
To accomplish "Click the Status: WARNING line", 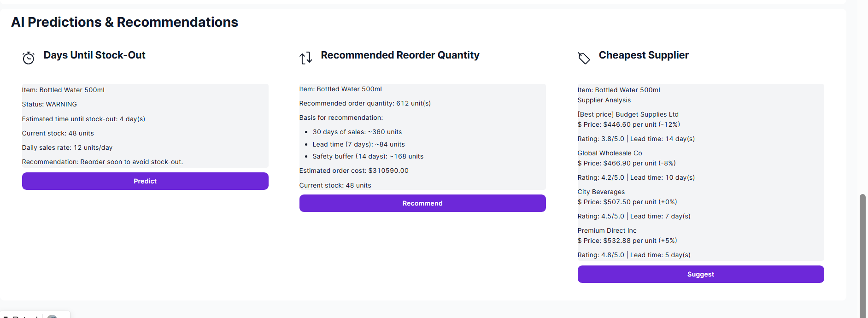I will click(49, 105).
